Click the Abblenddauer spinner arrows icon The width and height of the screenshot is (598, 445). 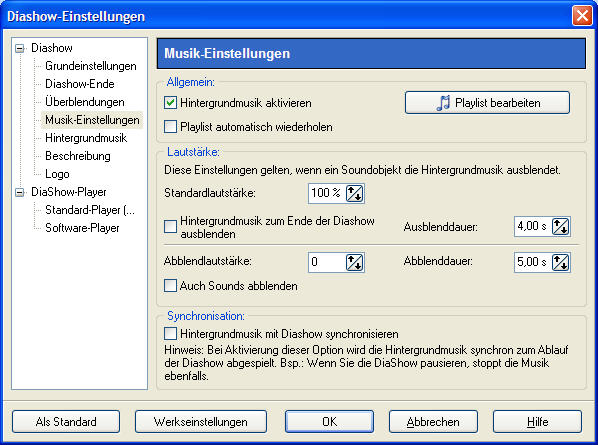tap(561, 262)
